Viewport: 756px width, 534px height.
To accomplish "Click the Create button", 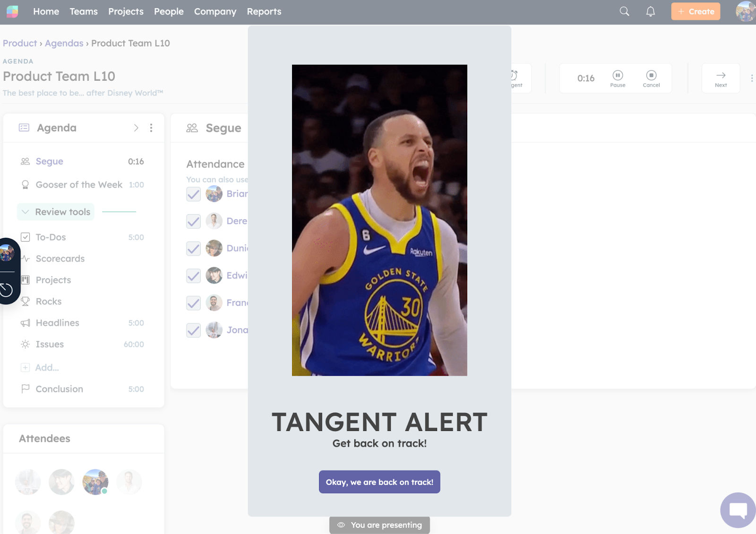I will point(696,11).
